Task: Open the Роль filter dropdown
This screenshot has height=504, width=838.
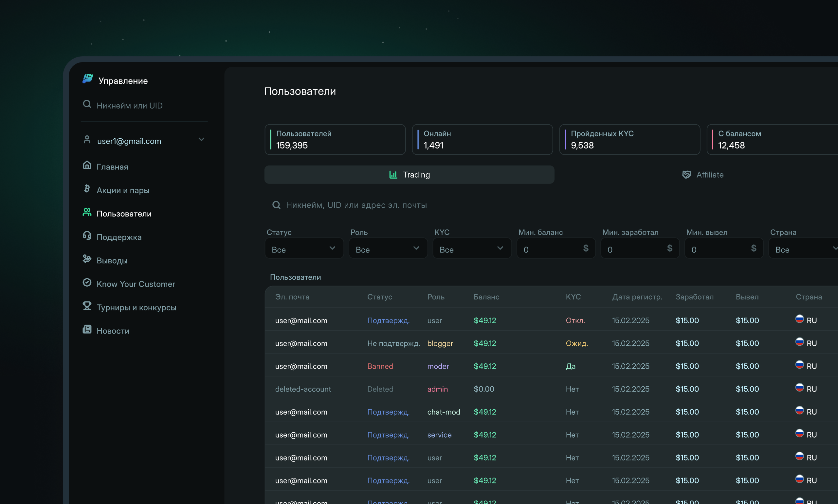Action: [388, 248]
